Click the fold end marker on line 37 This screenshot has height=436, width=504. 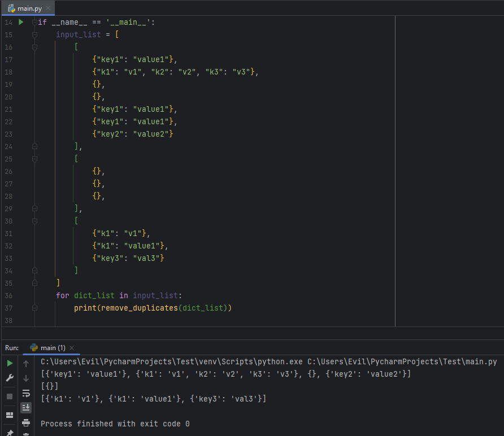tap(34, 308)
